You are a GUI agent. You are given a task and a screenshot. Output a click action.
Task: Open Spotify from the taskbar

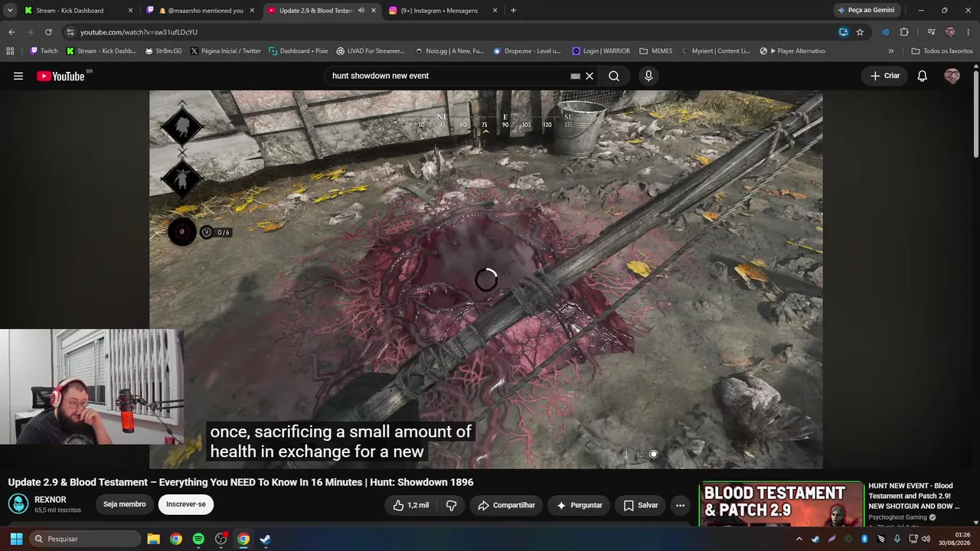click(x=198, y=539)
